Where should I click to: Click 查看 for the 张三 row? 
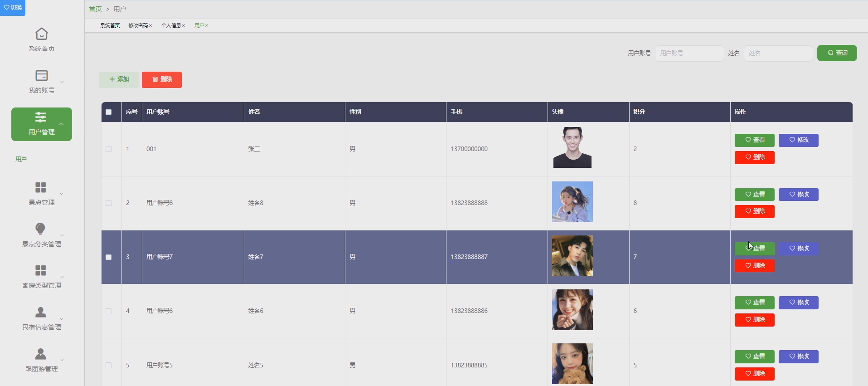click(754, 140)
